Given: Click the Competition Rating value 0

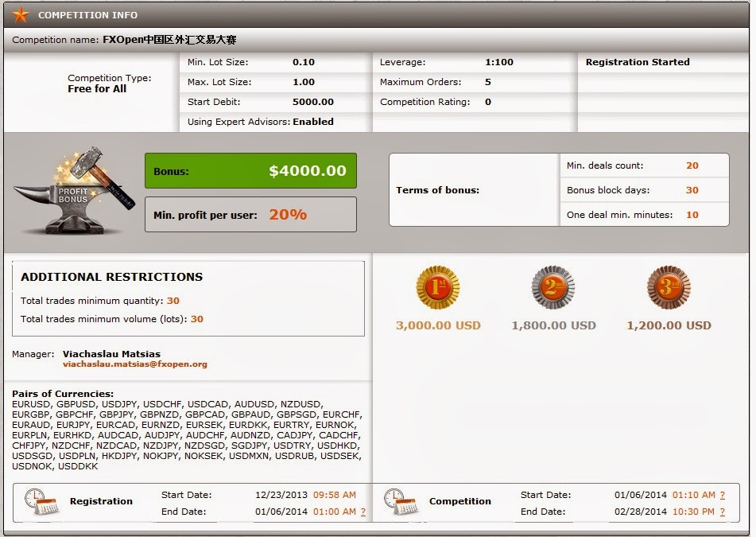Looking at the screenshot, I should click(488, 102).
